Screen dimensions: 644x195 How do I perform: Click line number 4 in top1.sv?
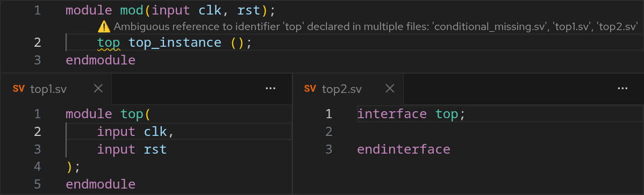[38, 167]
